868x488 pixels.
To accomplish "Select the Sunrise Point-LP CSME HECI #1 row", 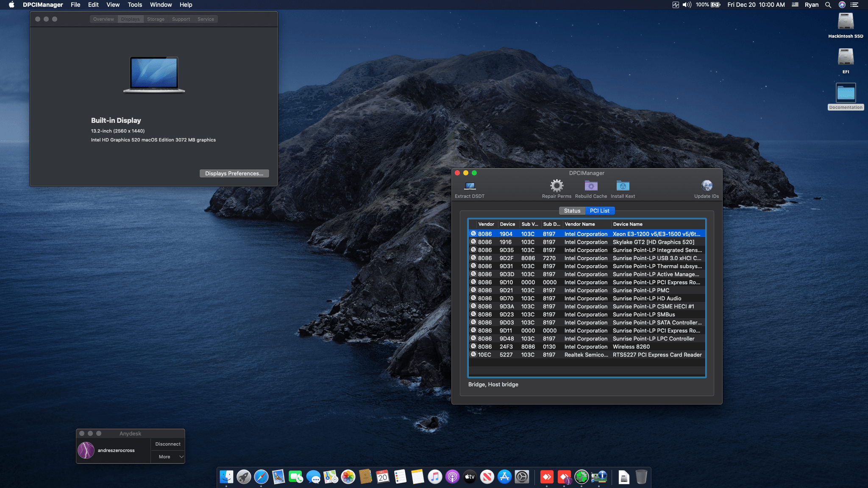I will pos(587,306).
